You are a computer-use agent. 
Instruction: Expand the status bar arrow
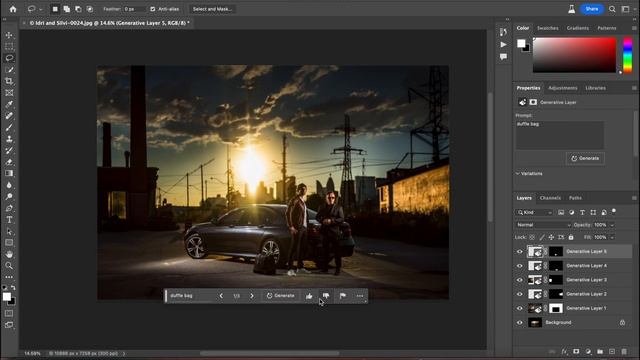(124, 353)
